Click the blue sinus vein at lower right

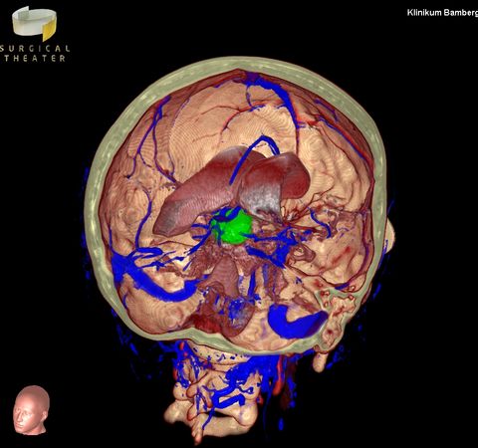tap(297, 322)
